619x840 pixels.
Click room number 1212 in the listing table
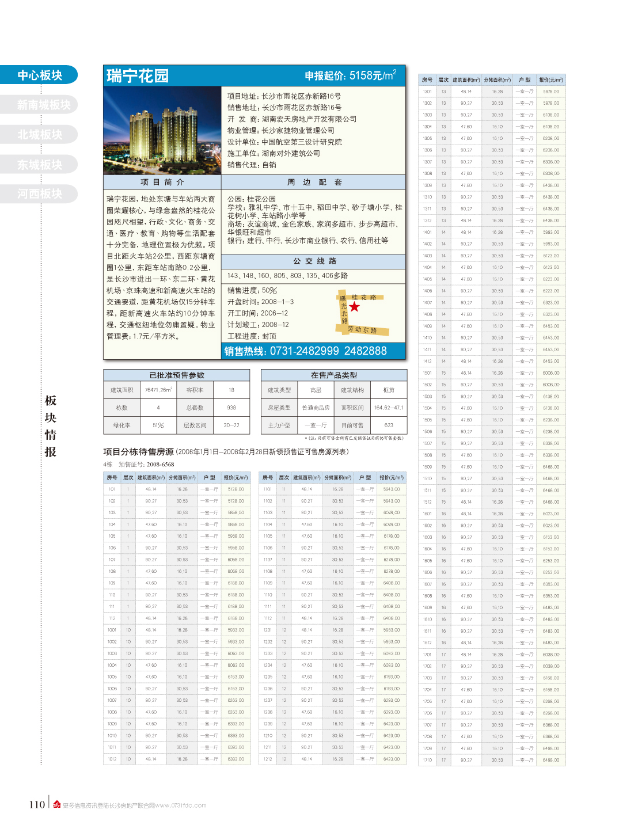tap(268, 759)
